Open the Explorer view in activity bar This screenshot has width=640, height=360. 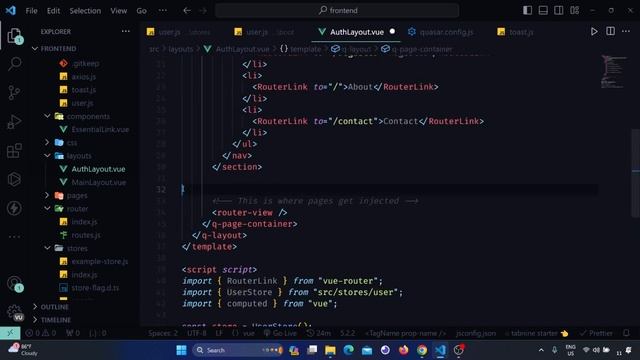click(x=14, y=36)
